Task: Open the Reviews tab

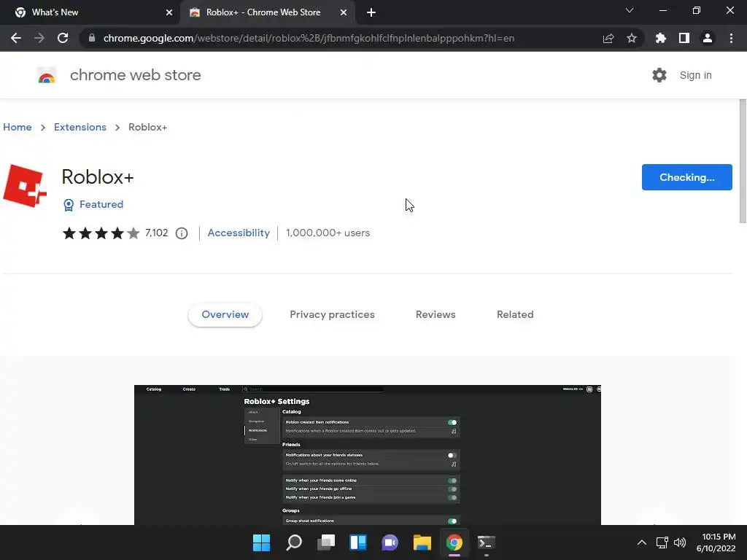Action: coord(436,315)
